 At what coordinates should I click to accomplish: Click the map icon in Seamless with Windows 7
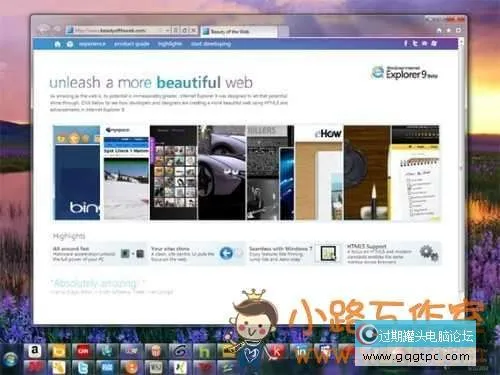[328, 254]
